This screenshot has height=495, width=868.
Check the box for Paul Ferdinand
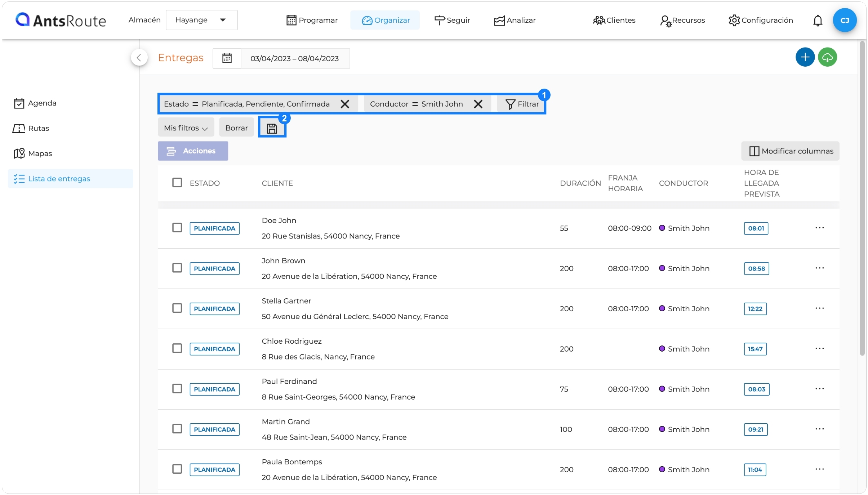[x=177, y=389]
